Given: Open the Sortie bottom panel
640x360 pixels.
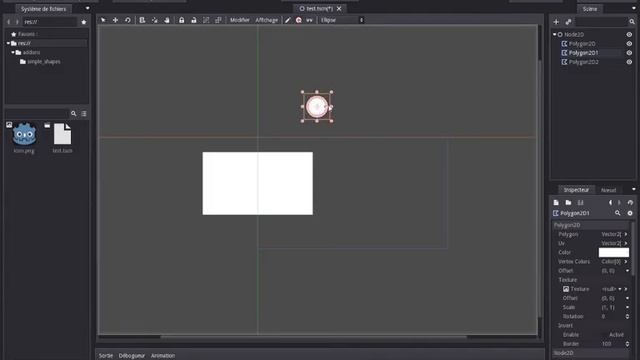Looking at the screenshot, I should coord(106,356).
